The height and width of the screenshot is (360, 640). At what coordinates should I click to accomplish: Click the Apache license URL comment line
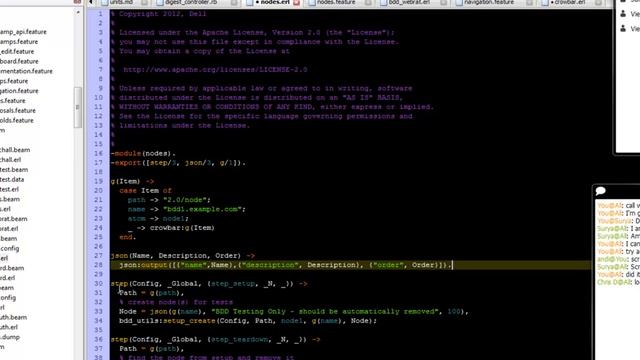tap(215, 70)
